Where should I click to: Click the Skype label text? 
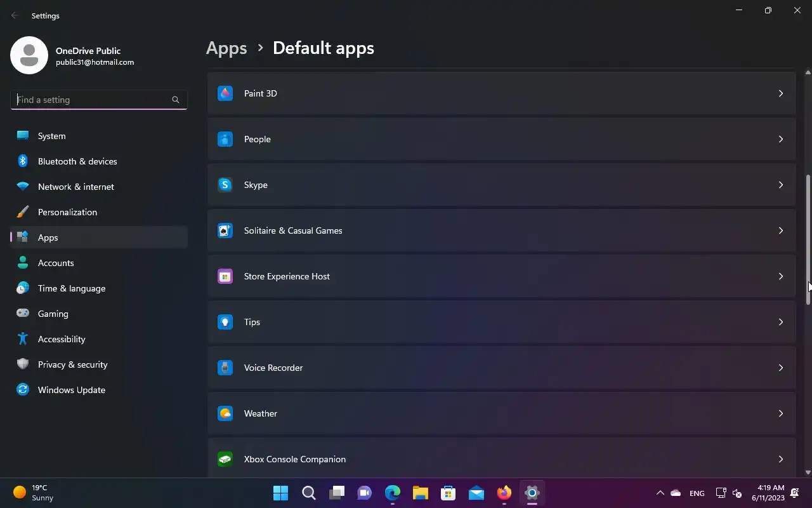click(x=256, y=185)
